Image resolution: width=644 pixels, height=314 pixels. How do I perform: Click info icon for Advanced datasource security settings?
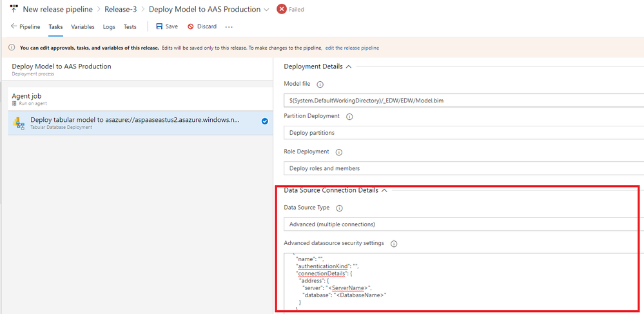tap(394, 244)
